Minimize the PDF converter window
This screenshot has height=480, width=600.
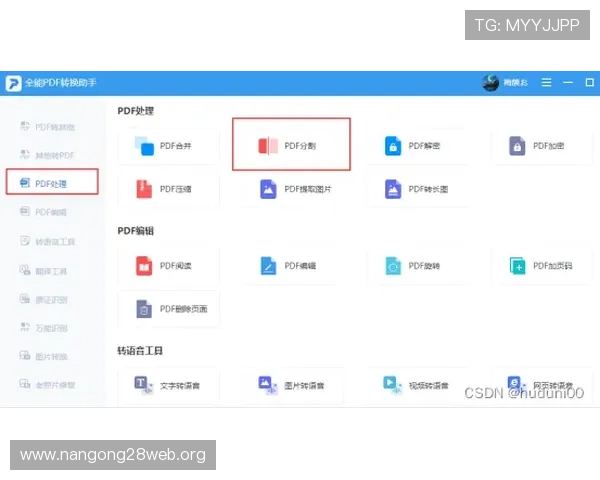(568, 82)
